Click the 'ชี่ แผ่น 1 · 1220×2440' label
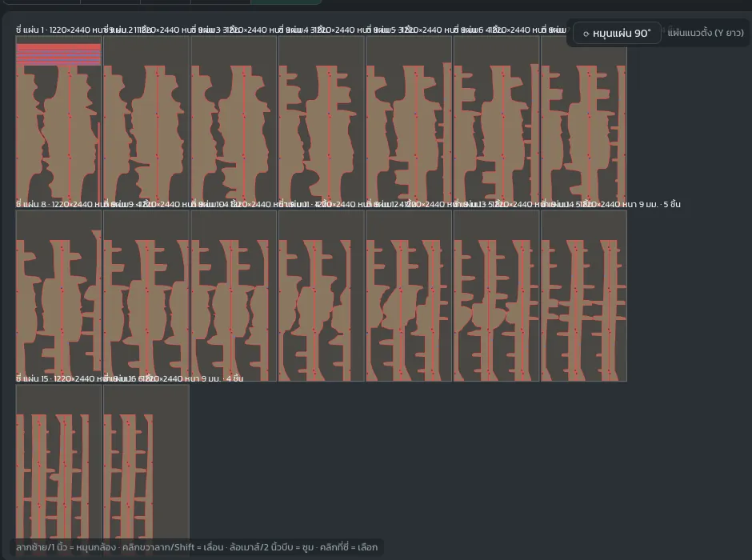This screenshot has width=752, height=560. (x=53, y=30)
